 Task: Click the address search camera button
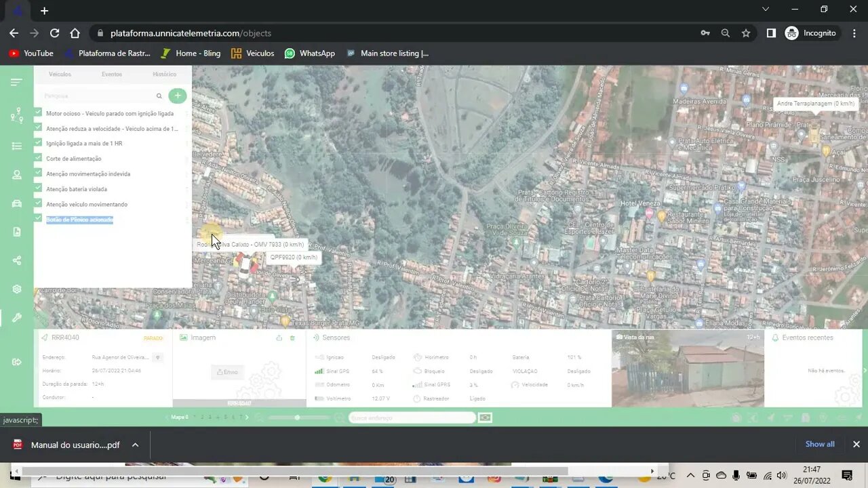tap(485, 418)
